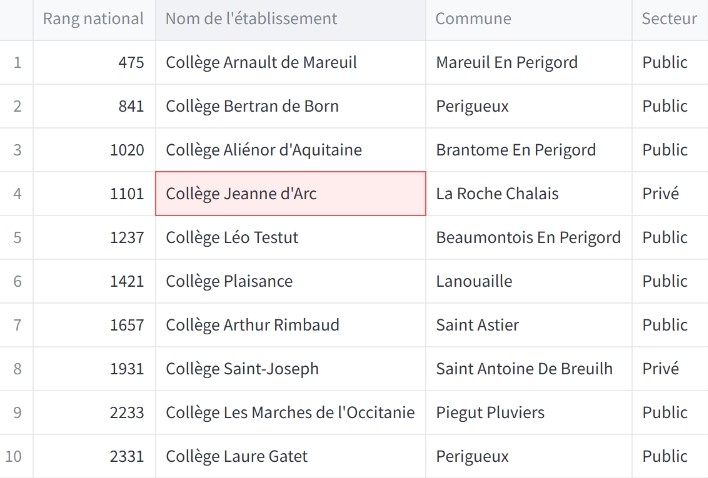This screenshot has height=478, width=708.
Task: Click the "Commune" column header
Action: (x=473, y=19)
